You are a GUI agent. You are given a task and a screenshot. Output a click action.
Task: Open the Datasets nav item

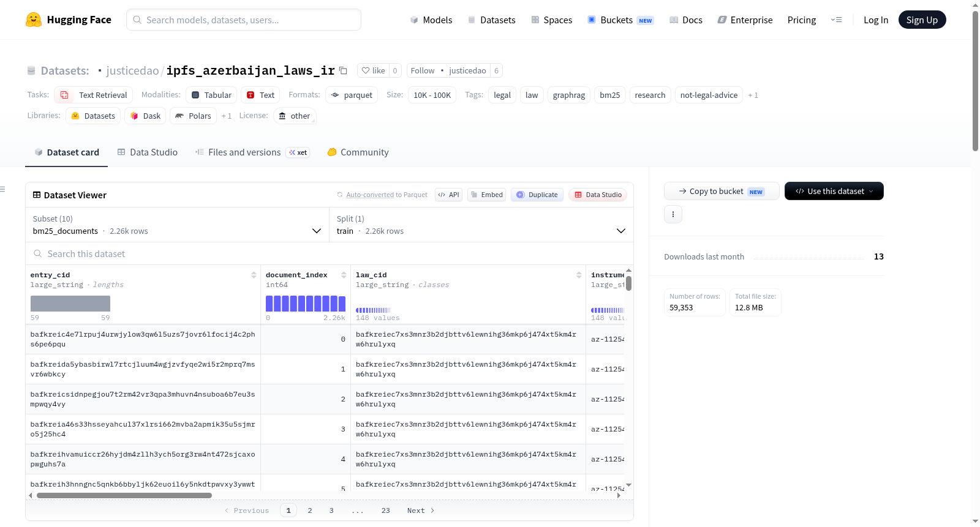coord(492,20)
